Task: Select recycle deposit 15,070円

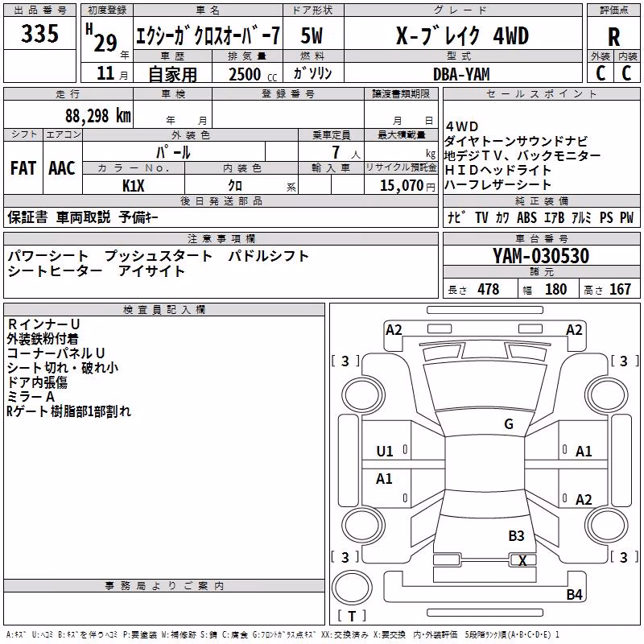Action: point(407,186)
